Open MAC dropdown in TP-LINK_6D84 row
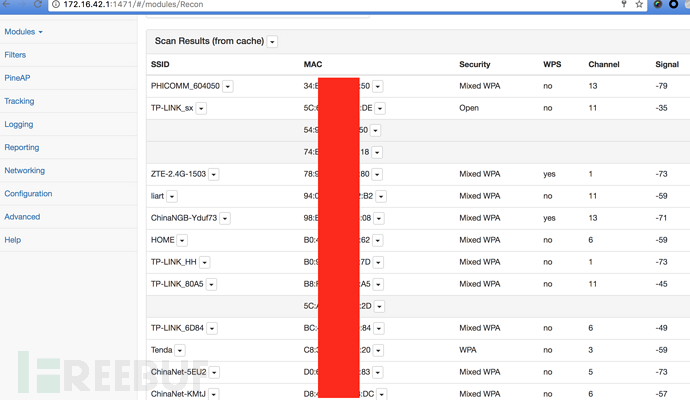This screenshot has height=400, width=690. point(378,328)
